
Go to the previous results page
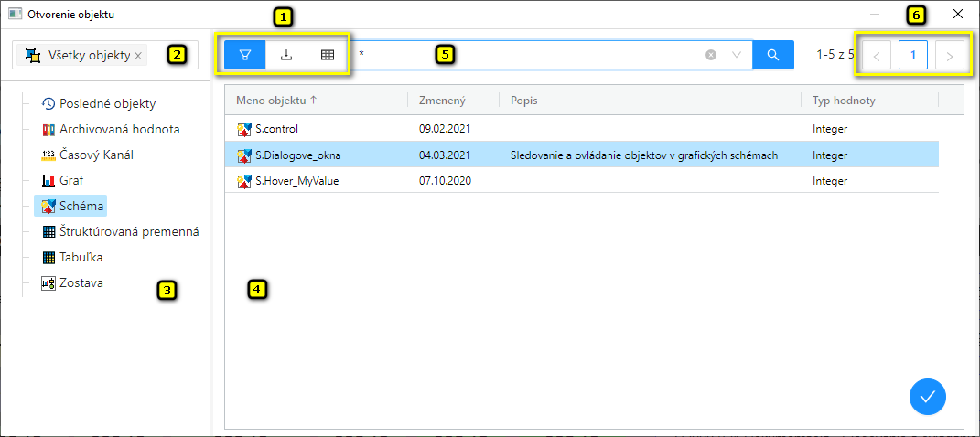click(876, 57)
